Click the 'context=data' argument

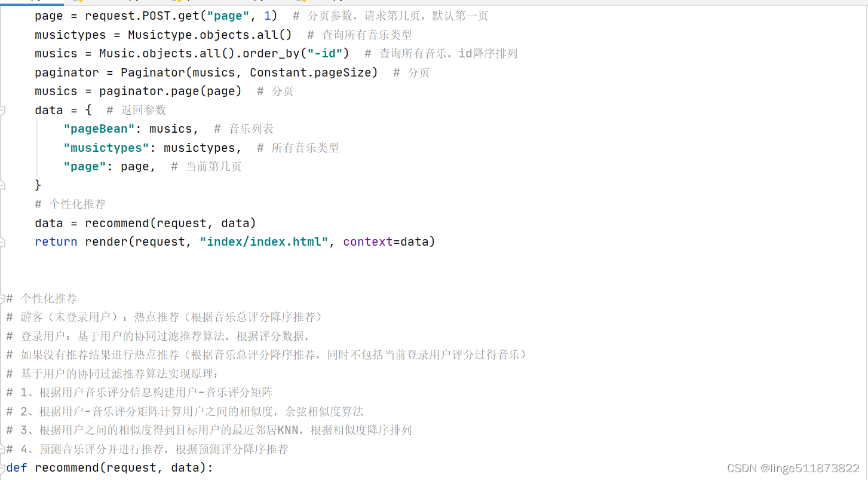[386, 241]
